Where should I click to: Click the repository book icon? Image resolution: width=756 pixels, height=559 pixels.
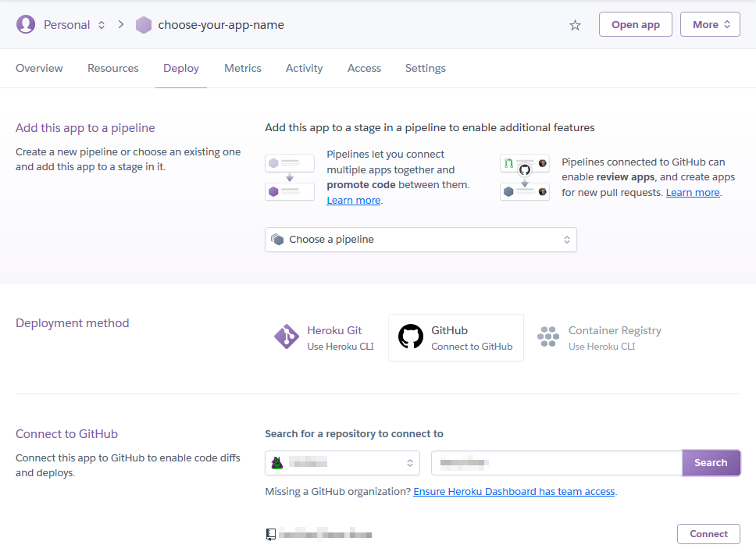(271, 535)
